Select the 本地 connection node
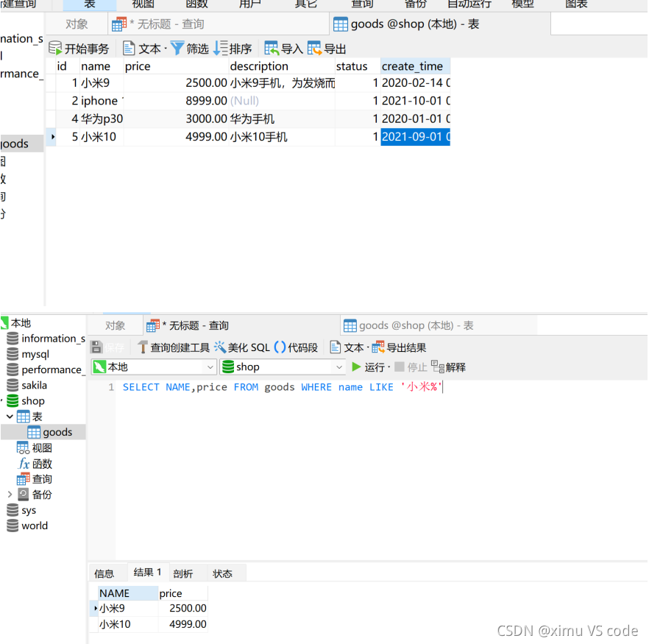This screenshot has height=644, width=649. (16, 322)
